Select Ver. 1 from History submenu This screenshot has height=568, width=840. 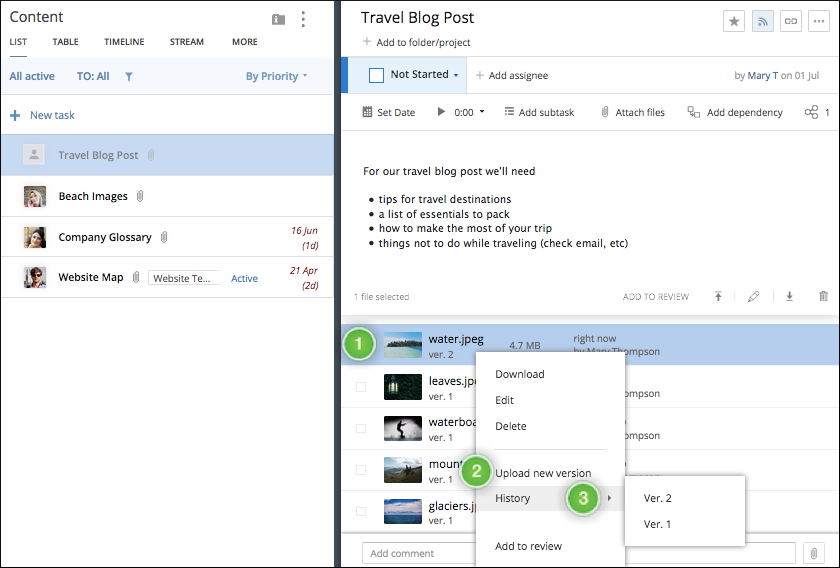coord(657,524)
